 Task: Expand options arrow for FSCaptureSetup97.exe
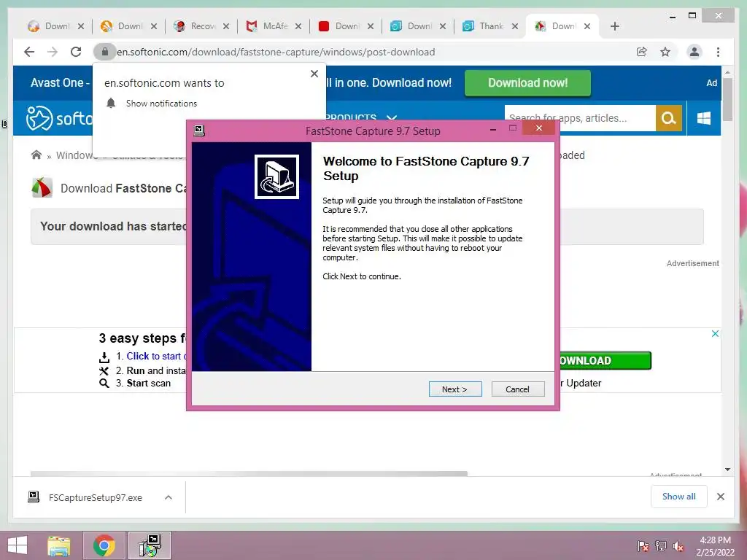(169, 497)
